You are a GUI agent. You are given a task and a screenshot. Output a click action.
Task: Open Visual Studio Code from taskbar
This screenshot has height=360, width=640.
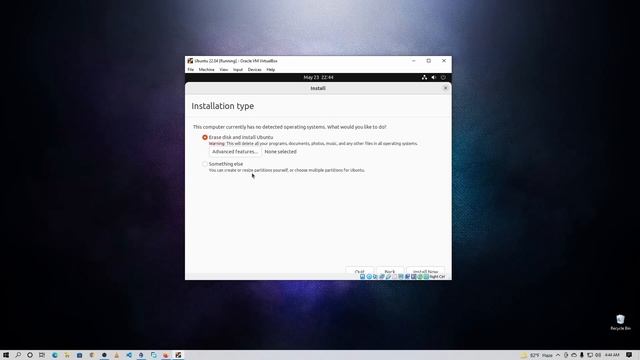pos(129,355)
